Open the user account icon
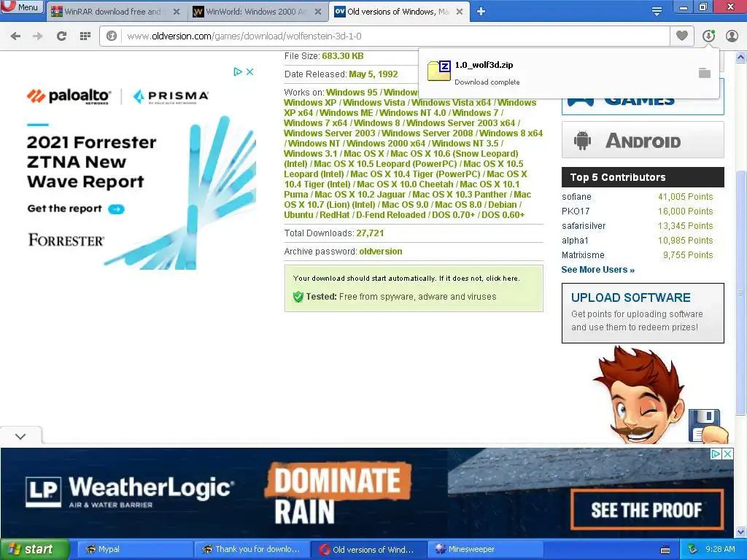Image resolution: width=747 pixels, height=560 pixels. pos(732,36)
